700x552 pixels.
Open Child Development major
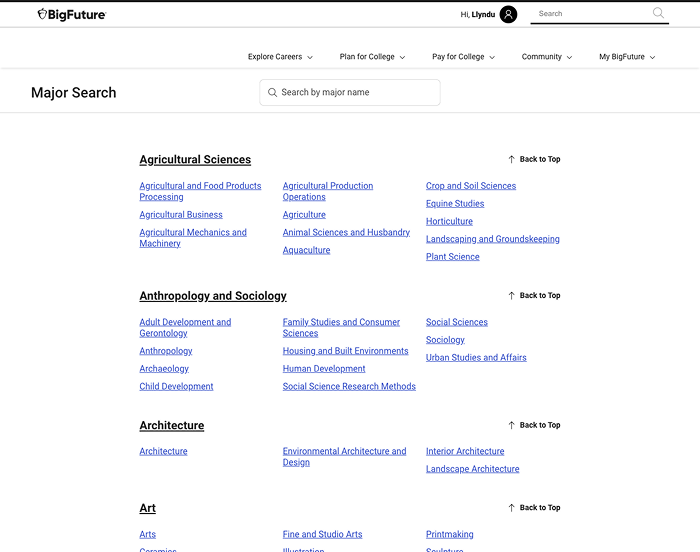(176, 387)
